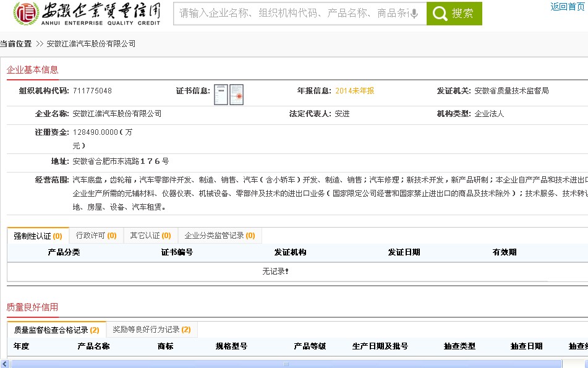Click the 产品名称 column header
This screenshot has width=588, height=368.
(x=93, y=346)
